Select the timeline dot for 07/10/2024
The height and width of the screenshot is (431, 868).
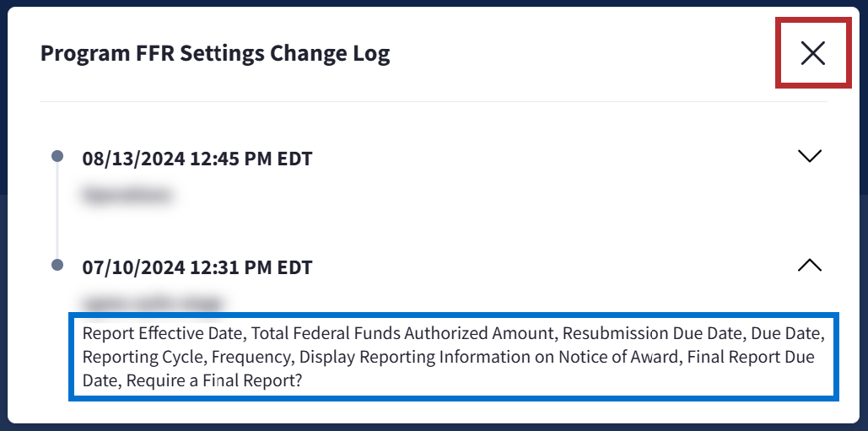(57, 265)
